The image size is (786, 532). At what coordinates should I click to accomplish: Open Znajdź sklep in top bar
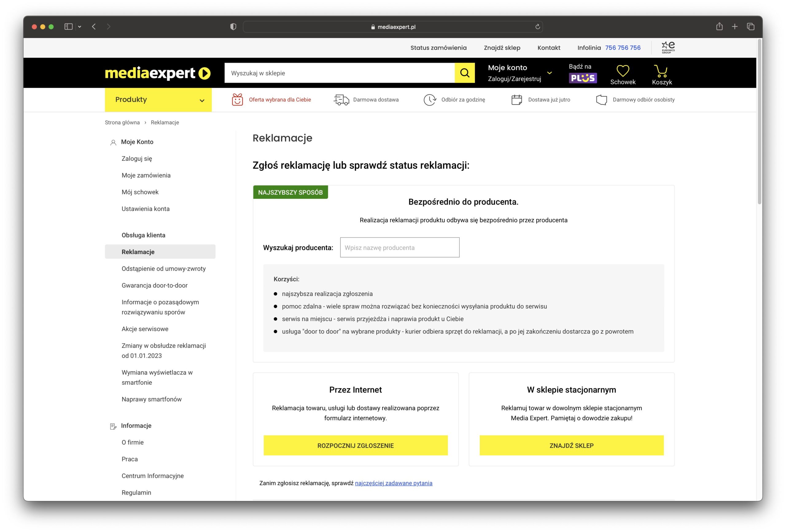click(502, 48)
